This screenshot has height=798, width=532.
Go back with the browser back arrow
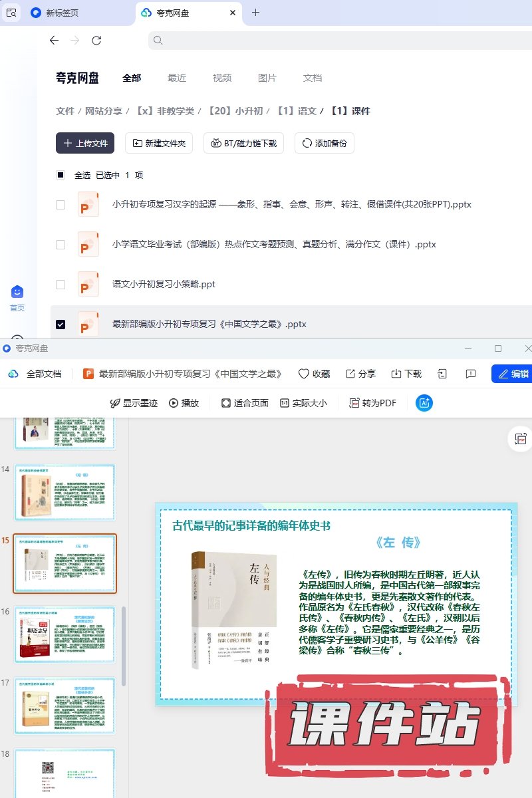tap(55, 41)
